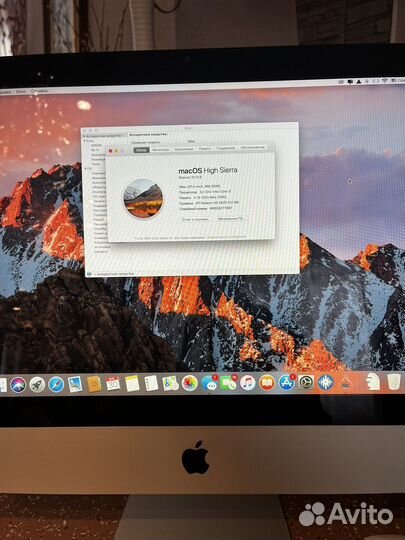Switch to the Обзор tab
Viewport: 405px width, 540px height.
tap(141, 150)
